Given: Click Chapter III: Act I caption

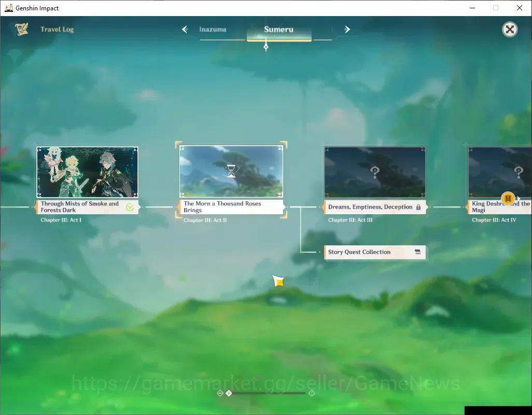Looking at the screenshot, I should pyautogui.click(x=61, y=220).
